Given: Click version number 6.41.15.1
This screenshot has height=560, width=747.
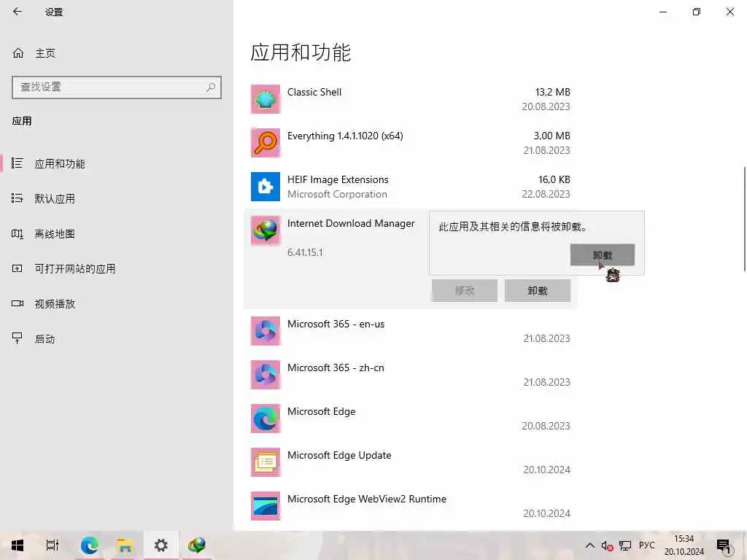Looking at the screenshot, I should coord(305,252).
